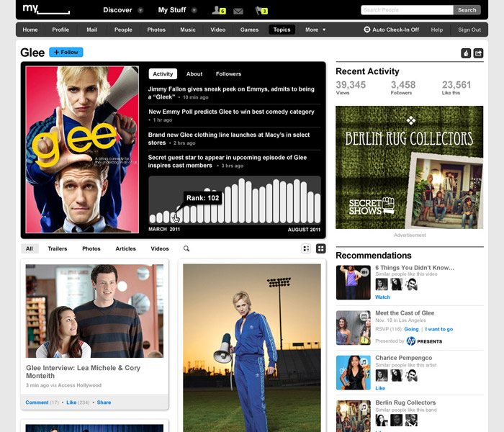The height and width of the screenshot is (432, 504).
Task: Click Going for Meet the Cast of Glee
Action: (411, 329)
